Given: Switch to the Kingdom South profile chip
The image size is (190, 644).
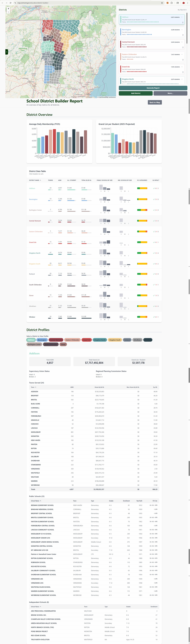Looking at the screenshot, I should tap(115, 340).
